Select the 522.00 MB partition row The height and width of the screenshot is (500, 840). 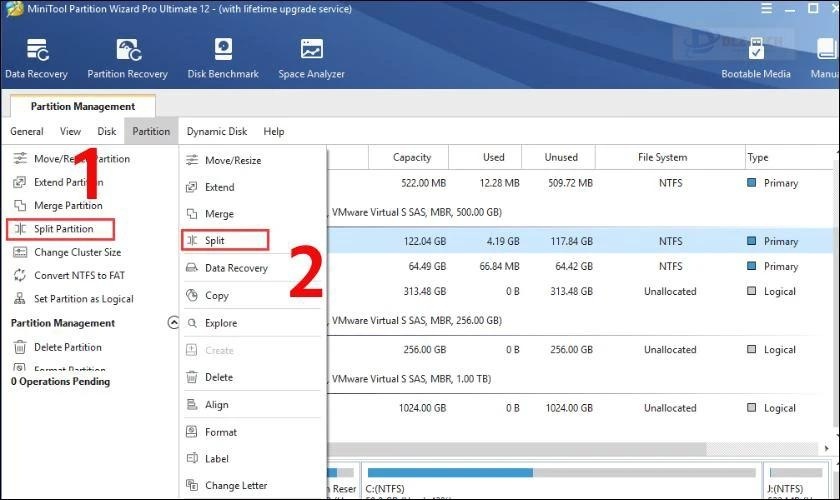(x=580, y=183)
